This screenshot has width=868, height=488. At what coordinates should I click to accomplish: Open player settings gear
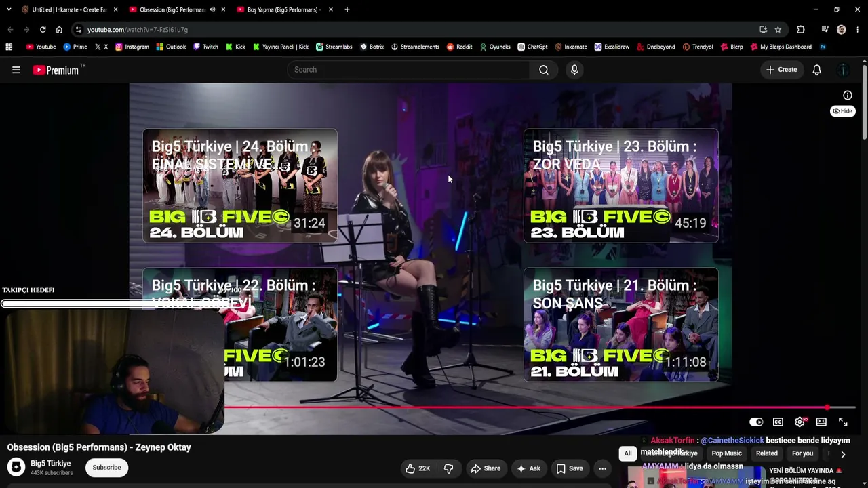coord(800,422)
